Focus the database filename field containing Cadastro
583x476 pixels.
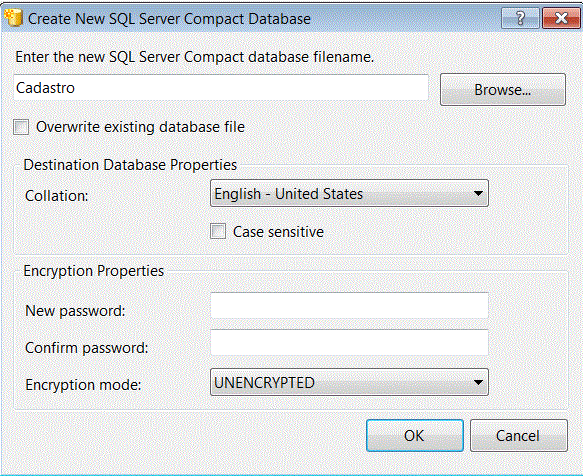click(221, 88)
